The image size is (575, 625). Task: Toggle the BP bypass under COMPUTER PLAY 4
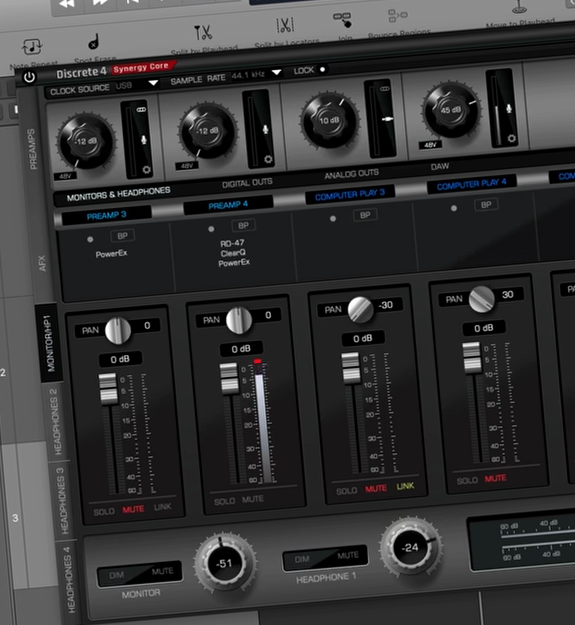(486, 204)
